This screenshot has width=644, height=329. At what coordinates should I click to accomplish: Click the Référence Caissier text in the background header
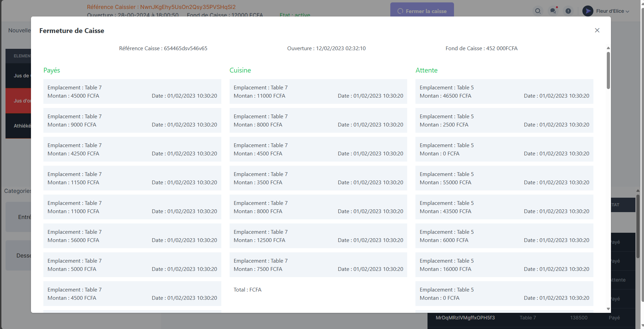161,7
